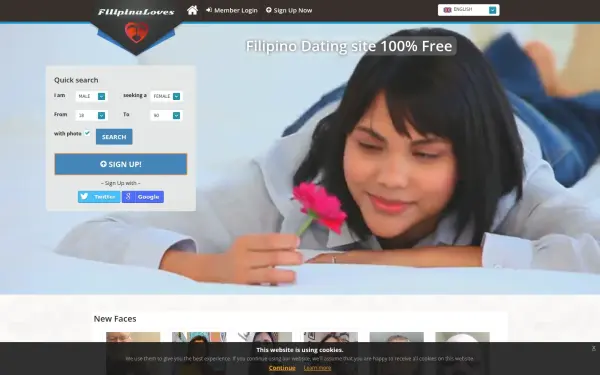Toggle the 'with photo' checkbox
This screenshot has width=600, height=375.
click(x=87, y=133)
